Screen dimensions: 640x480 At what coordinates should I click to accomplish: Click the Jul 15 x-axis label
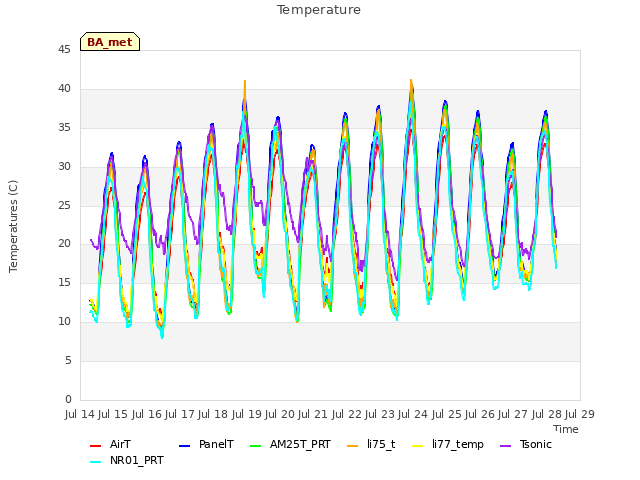113,414
